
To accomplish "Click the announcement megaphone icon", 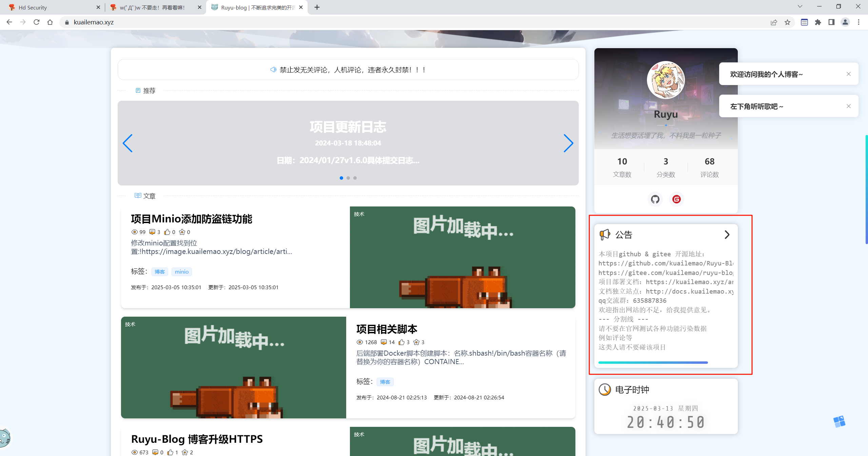I will [605, 235].
